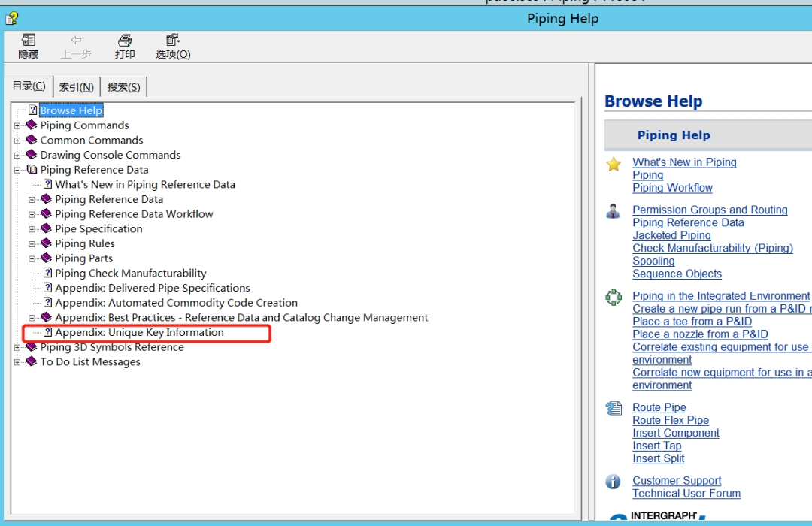Click the yellow star icon beside What's New
The width and height of the screenshot is (812, 526).
(x=614, y=164)
